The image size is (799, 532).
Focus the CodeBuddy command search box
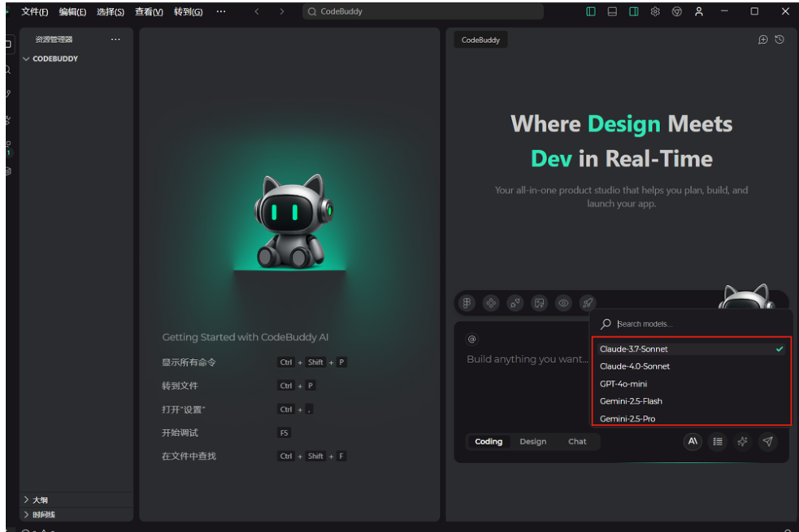tap(423, 11)
